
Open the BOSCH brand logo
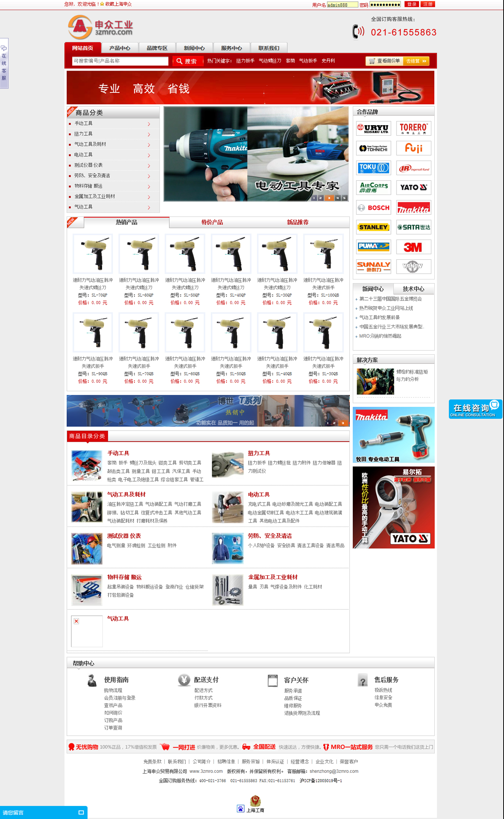pos(373,208)
